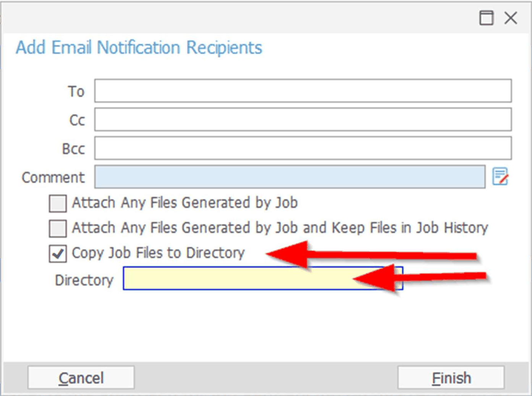
Task: Select the Bcc input field
Action: coord(303,148)
